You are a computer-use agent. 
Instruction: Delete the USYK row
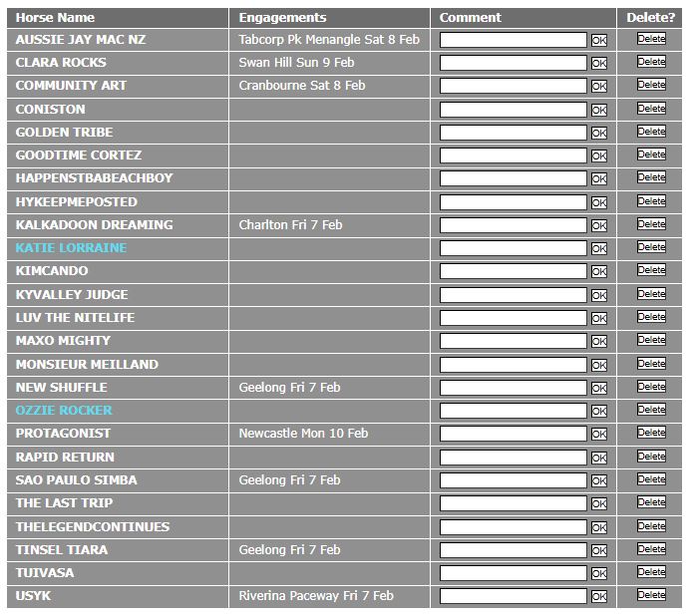point(651,595)
